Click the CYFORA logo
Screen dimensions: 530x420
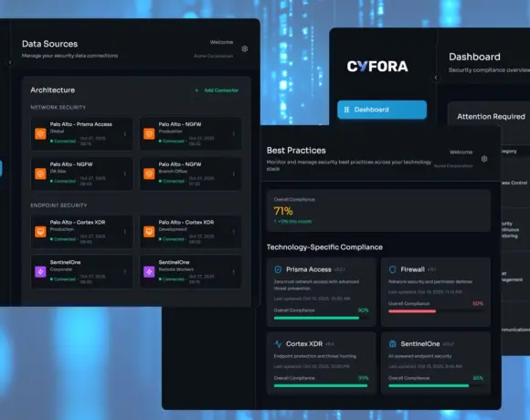tap(377, 67)
